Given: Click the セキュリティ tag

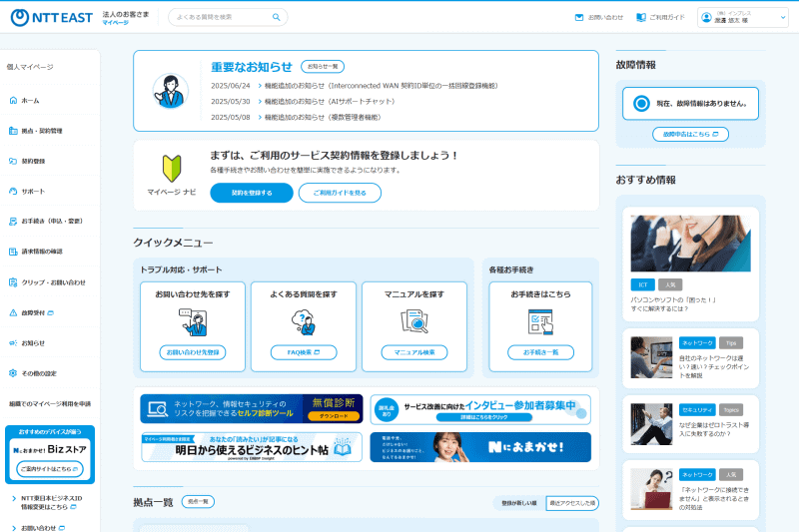Looking at the screenshot, I should pyautogui.click(x=697, y=410).
